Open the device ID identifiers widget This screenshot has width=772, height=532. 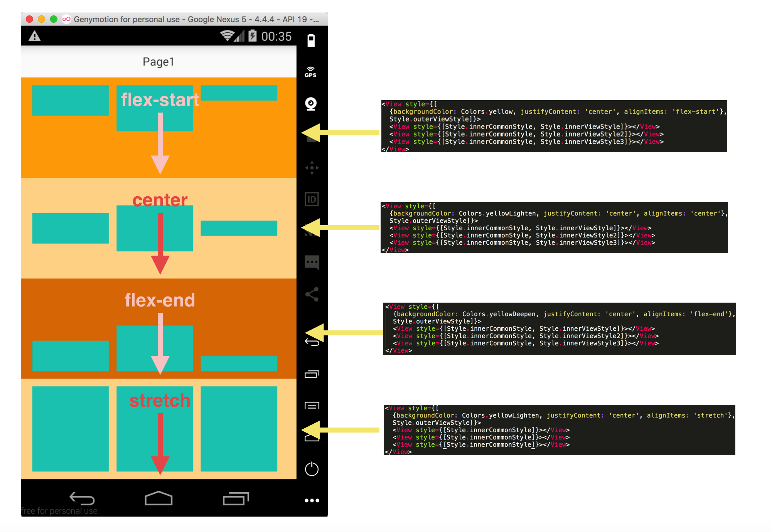(312, 199)
